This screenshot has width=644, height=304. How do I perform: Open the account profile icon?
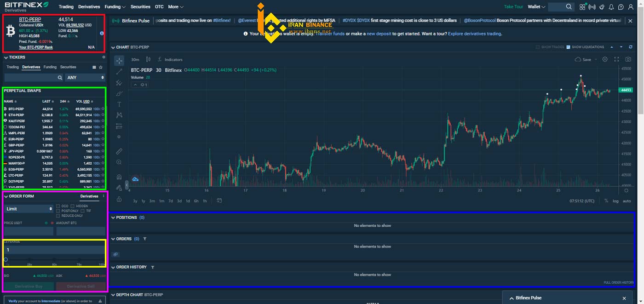pos(631,7)
